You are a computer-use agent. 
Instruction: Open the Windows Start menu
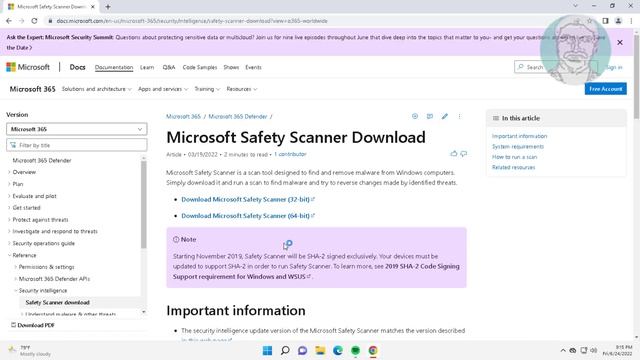click(x=267, y=350)
